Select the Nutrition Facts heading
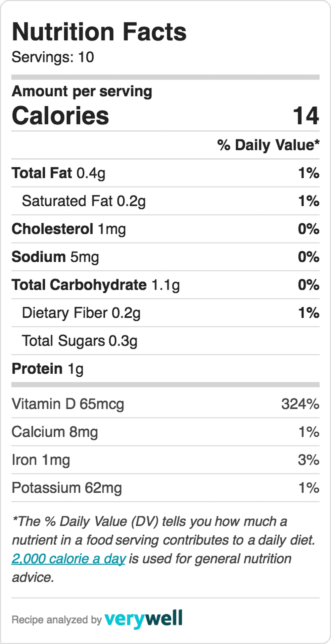 click(99, 32)
